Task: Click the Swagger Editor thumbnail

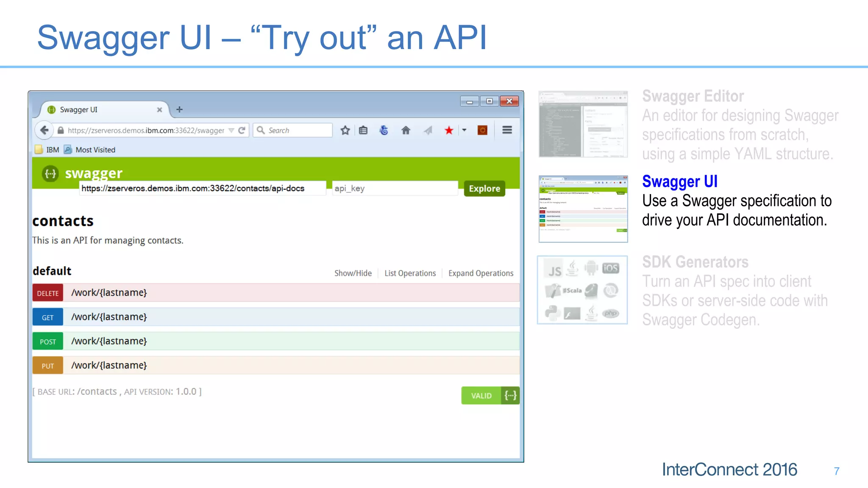Action: click(x=583, y=124)
